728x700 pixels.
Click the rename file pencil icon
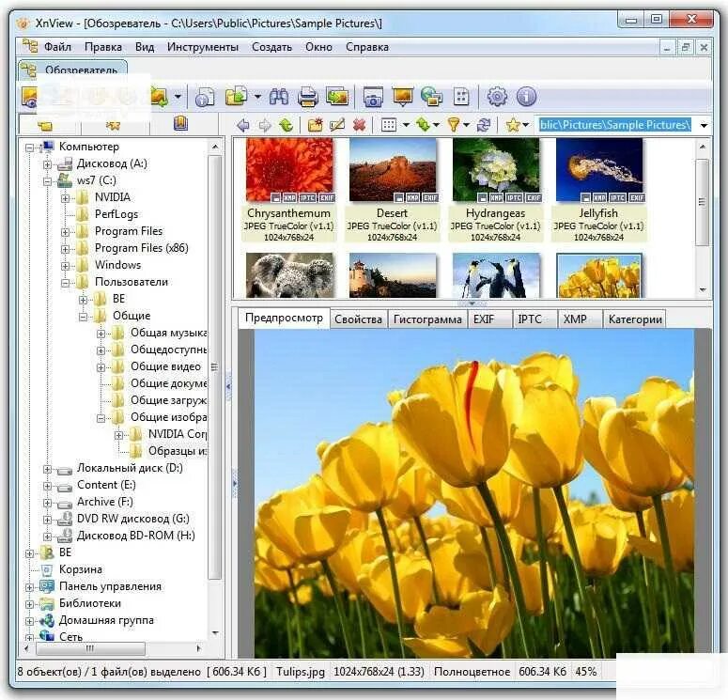point(337,125)
